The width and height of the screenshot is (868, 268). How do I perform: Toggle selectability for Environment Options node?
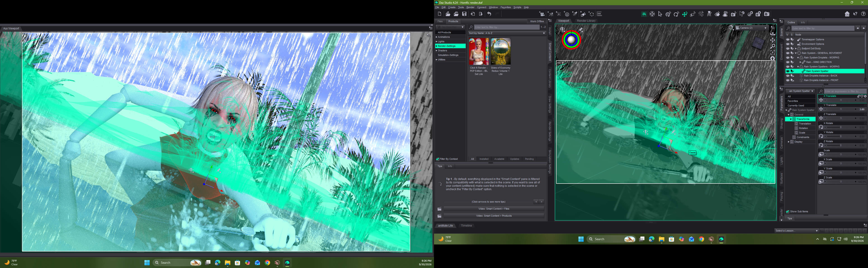pos(793,44)
